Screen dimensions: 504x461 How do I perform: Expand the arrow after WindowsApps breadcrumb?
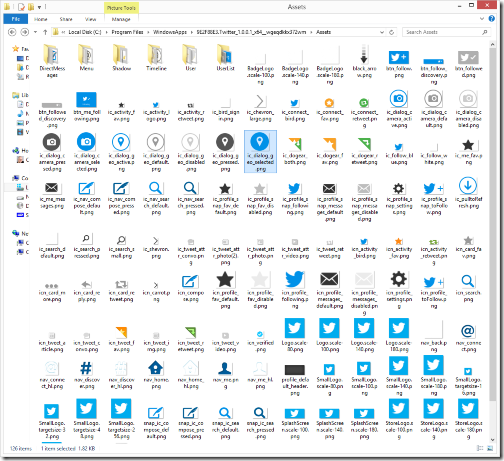[x=192, y=32]
